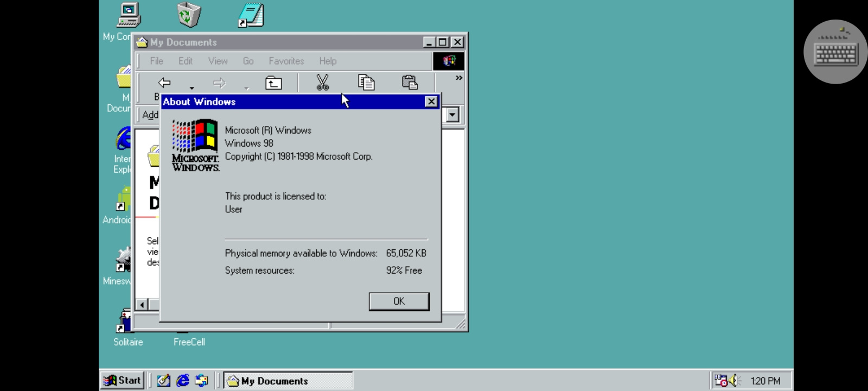Click the volume speaker icon in the tray
Image resolution: width=868 pixels, height=391 pixels.
coord(735,381)
